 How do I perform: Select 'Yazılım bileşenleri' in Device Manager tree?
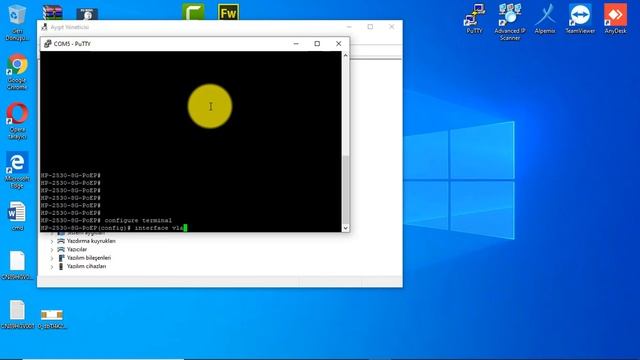pyautogui.click(x=89, y=258)
